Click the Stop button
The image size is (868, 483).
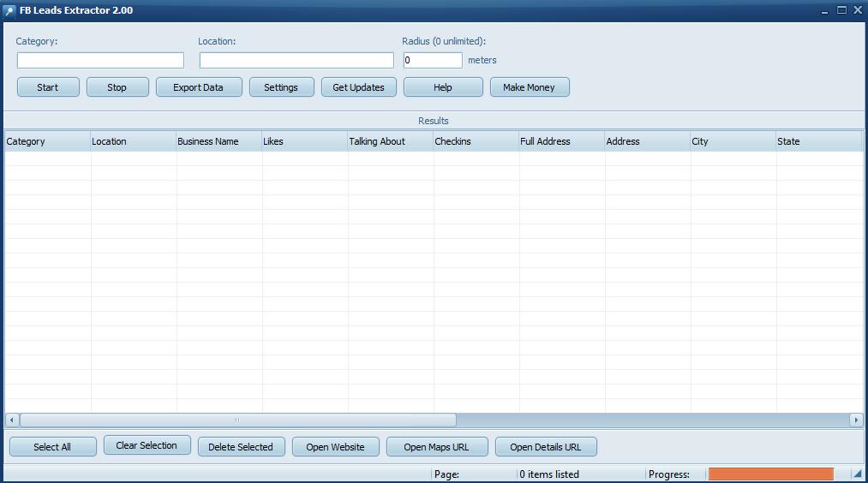[x=117, y=87]
